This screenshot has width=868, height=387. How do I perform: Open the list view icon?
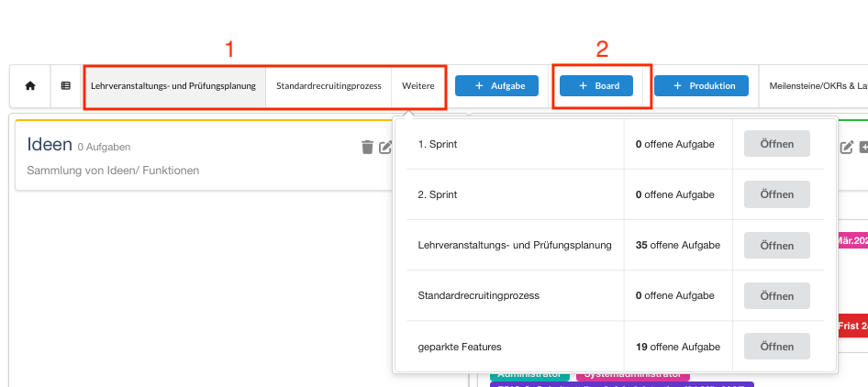tap(66, 86)
